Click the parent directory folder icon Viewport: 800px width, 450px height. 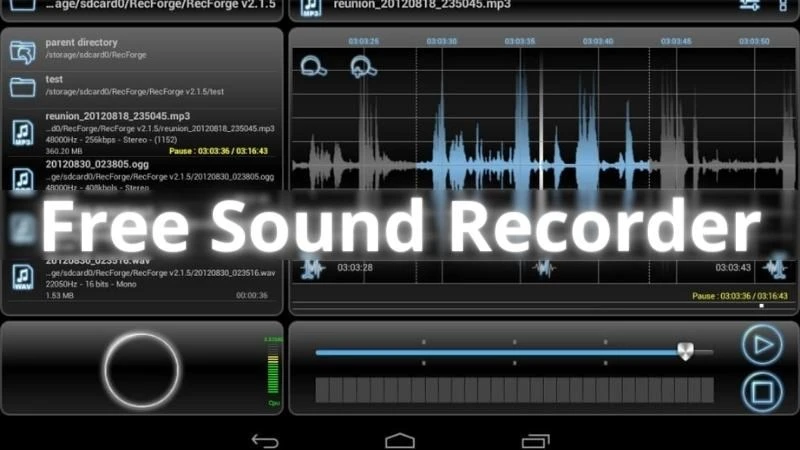tap(22, 50)
